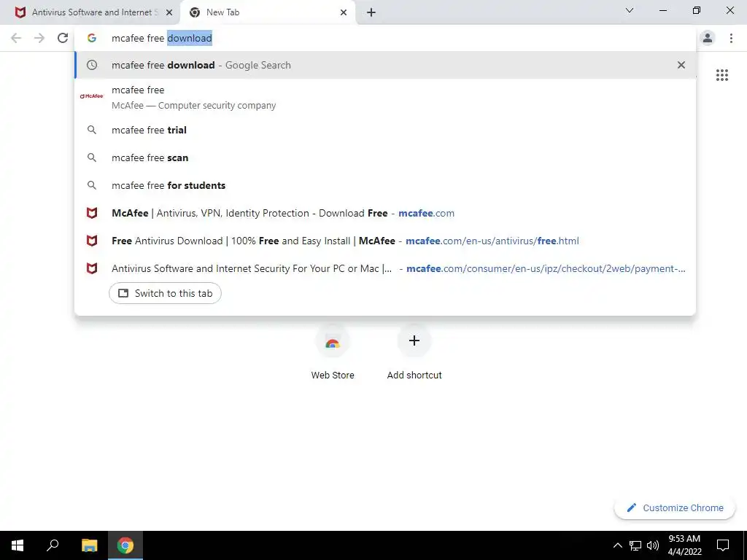Viewport: 747px width, 560px height.
Task: Show hidden system tray icons
Action: (x=617, y=545)
